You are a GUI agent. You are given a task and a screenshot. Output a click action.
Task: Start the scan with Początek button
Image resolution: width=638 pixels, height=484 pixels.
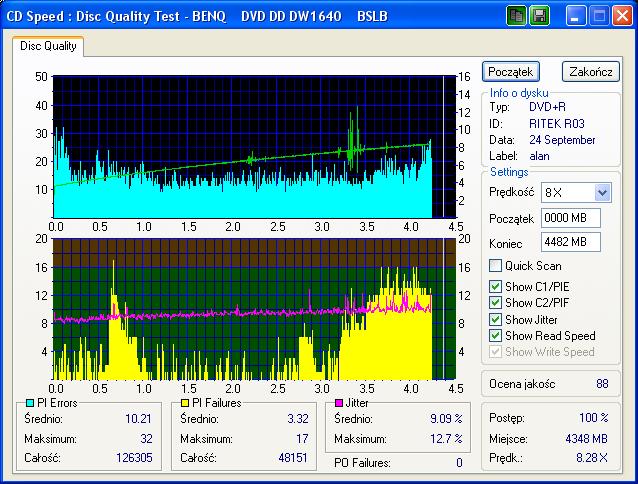(511, 72)
